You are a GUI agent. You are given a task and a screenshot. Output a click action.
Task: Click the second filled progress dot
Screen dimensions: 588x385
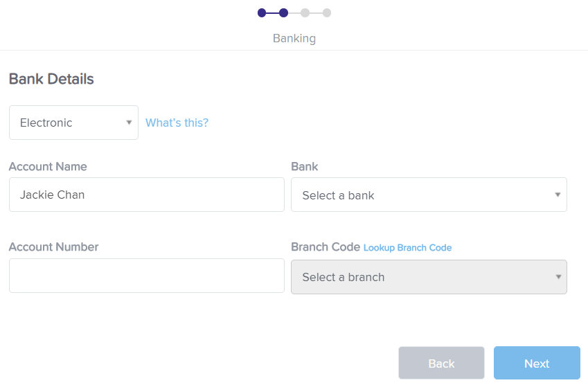point(283,13)
